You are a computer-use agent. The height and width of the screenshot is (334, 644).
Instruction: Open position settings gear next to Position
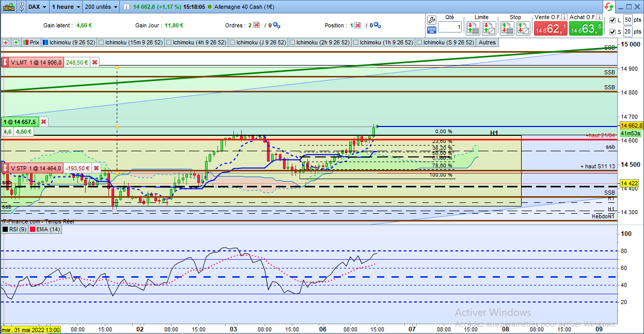(x=377, y=25)
